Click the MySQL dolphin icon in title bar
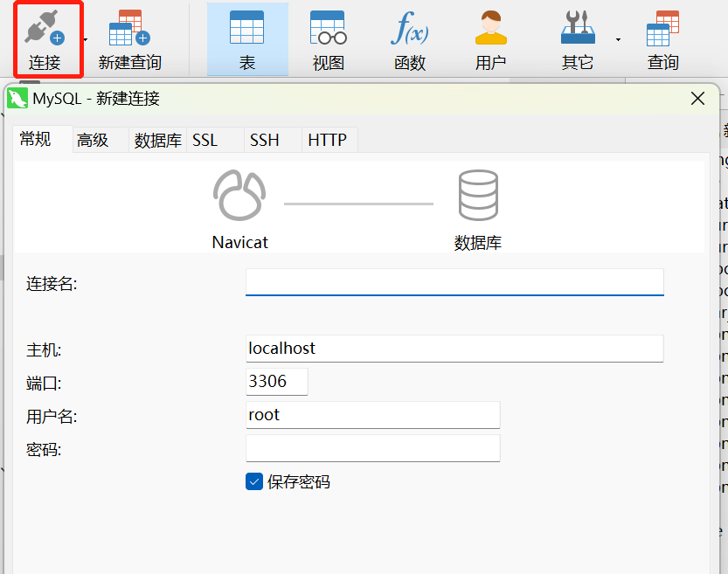The width and height of the screenshot is (728, 574). [17, 99]
